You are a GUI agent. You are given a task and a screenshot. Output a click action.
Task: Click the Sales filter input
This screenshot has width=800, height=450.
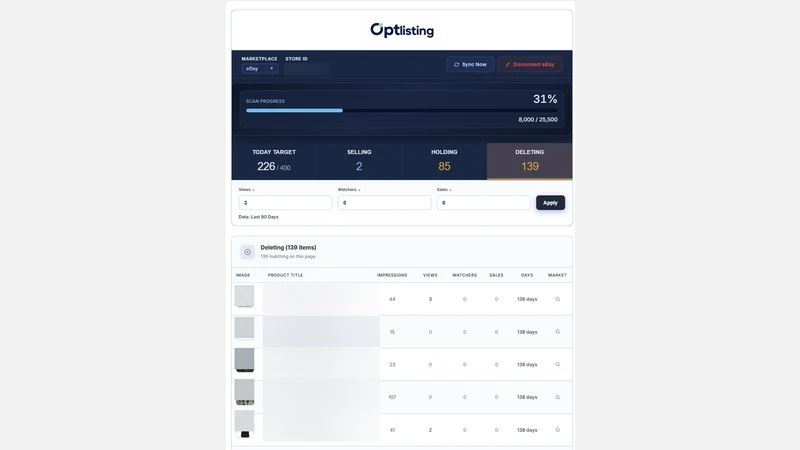(483, 203)
